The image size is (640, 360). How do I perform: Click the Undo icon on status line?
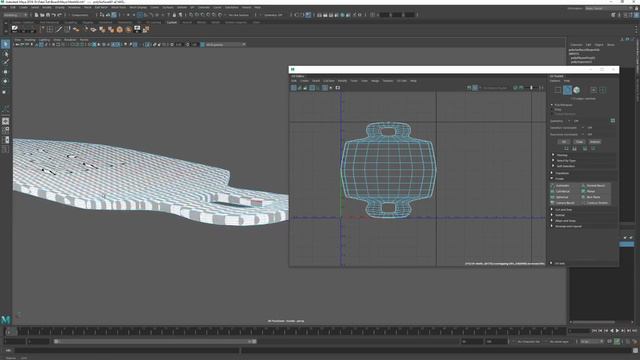pos(54,15)
